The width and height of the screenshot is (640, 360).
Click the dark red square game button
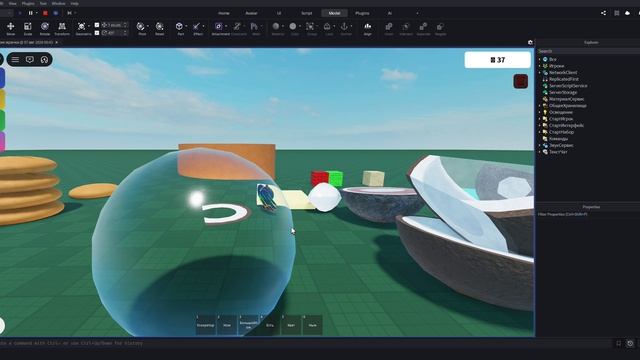pyautogui.click(x=520, y=81)
